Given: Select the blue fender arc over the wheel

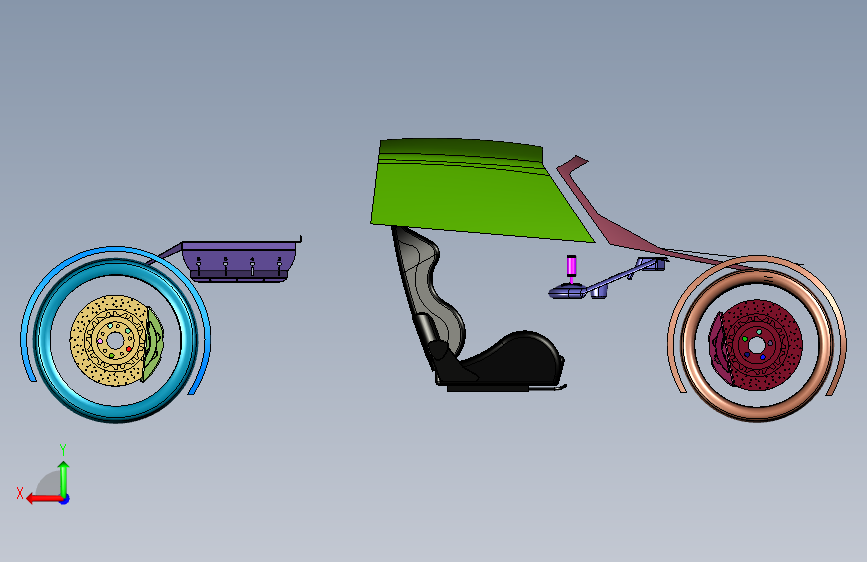Looking at the screenshot, I should click(116, 250).
